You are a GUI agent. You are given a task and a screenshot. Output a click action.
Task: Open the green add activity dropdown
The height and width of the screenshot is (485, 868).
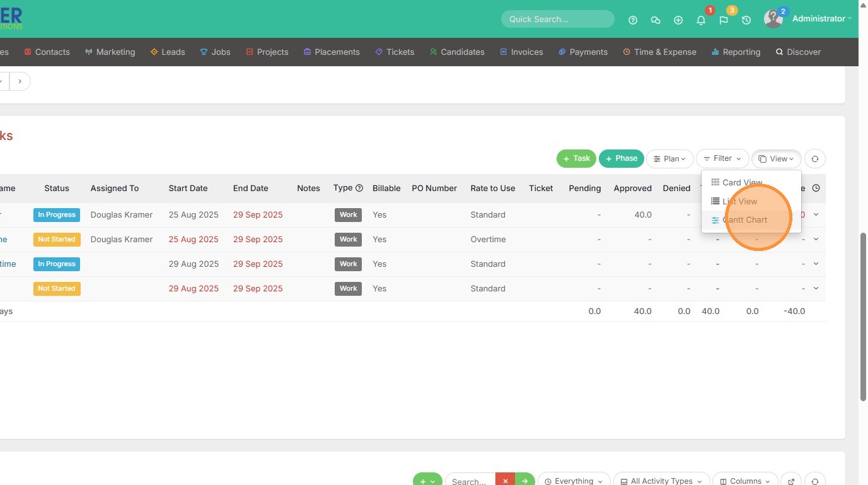(427, 481)
